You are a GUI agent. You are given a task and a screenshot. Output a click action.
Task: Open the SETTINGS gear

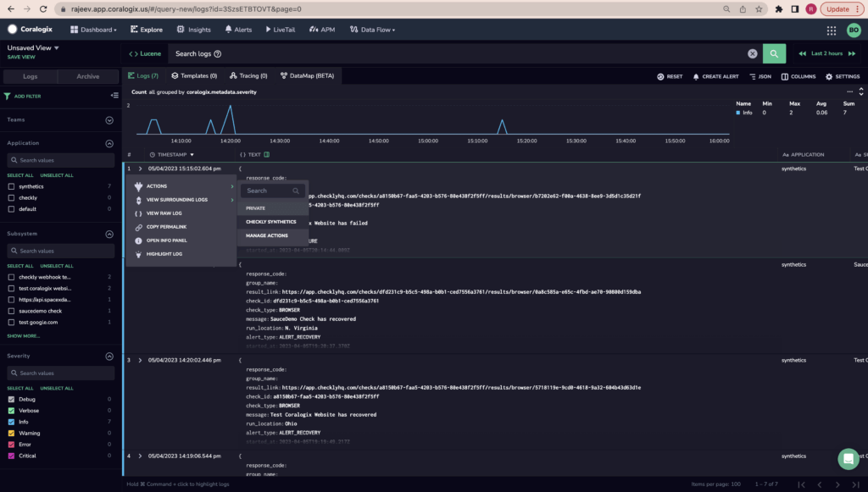843,76
